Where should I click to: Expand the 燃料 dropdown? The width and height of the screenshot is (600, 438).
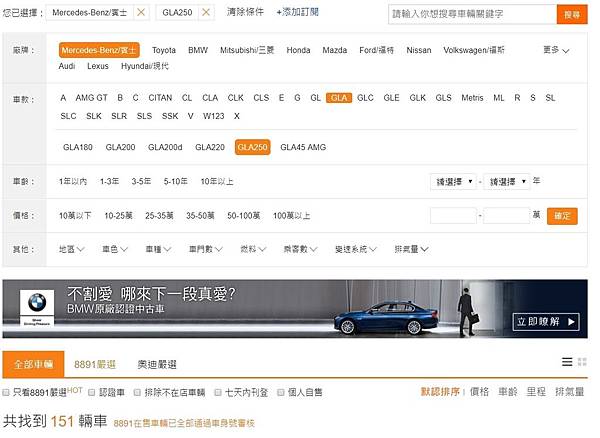click(253, 249)
